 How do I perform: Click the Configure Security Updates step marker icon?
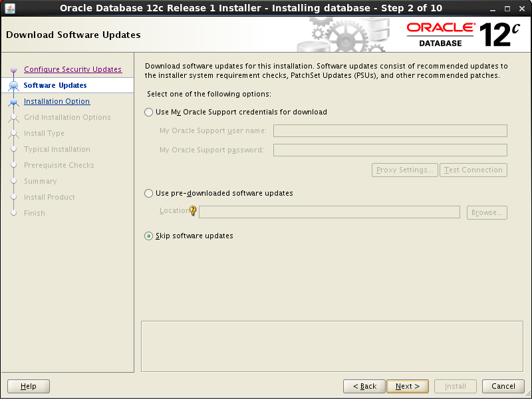[13, 70]
